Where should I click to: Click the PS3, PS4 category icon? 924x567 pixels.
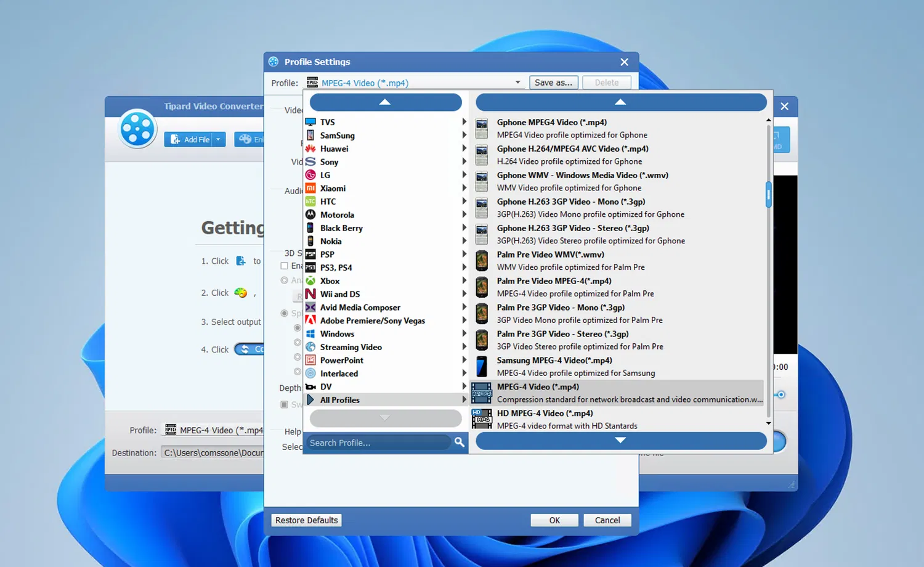[310, 267]
